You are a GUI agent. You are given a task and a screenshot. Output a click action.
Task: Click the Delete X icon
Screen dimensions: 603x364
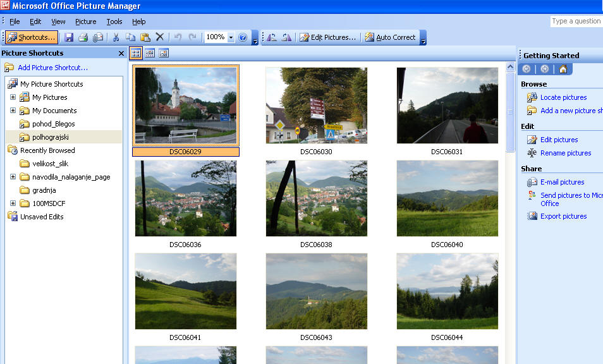tap(159, 37)
